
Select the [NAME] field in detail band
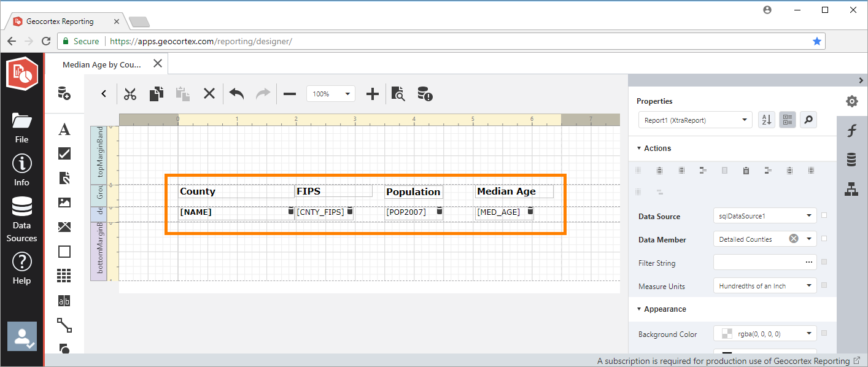click(232, 212)
